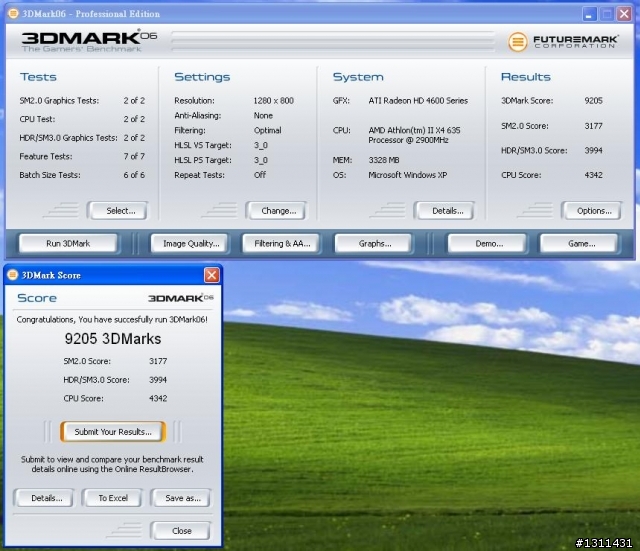Click the 'Optimal' filtering value

tap(267, 131)
